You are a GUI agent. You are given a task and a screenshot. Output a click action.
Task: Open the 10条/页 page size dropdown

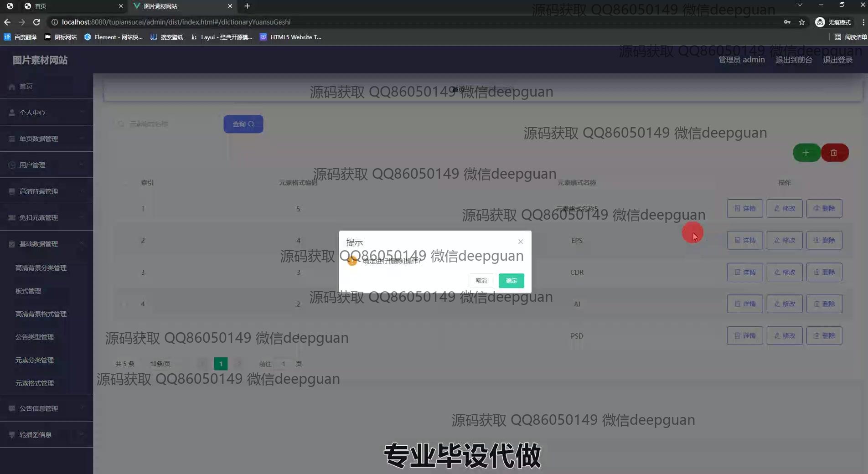[x=164, y=364]
